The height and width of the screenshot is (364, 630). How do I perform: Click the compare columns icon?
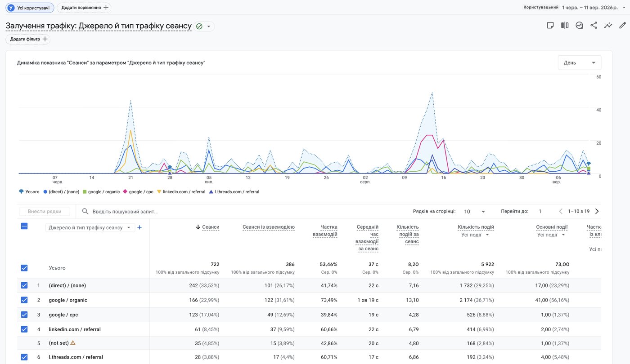point(564,25)
